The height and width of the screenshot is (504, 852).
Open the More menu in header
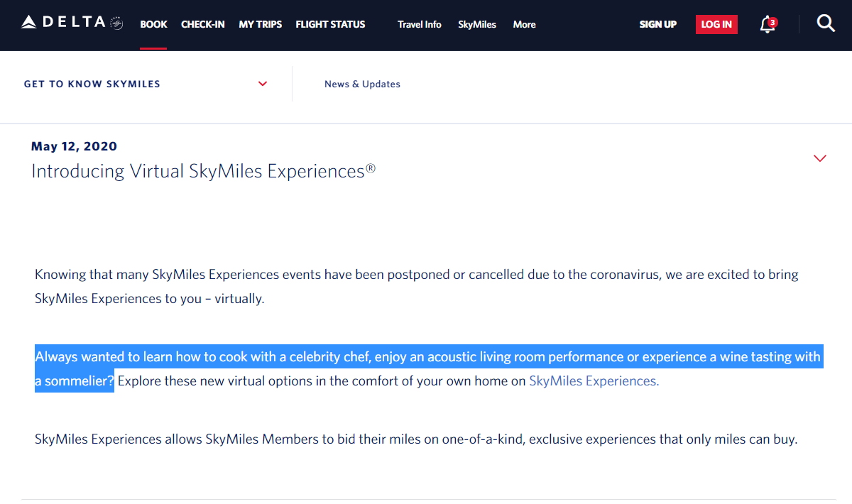[x=524, y=24]
